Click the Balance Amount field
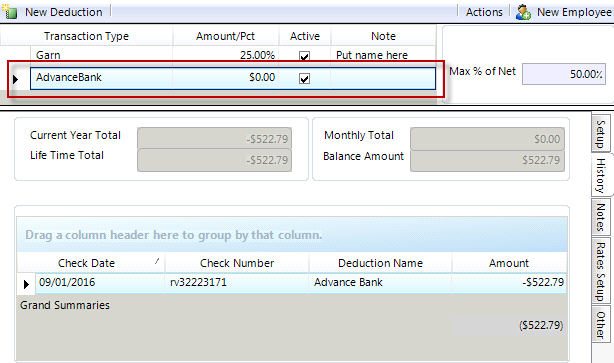Viewport: 614px width, 363px height. 487,161
